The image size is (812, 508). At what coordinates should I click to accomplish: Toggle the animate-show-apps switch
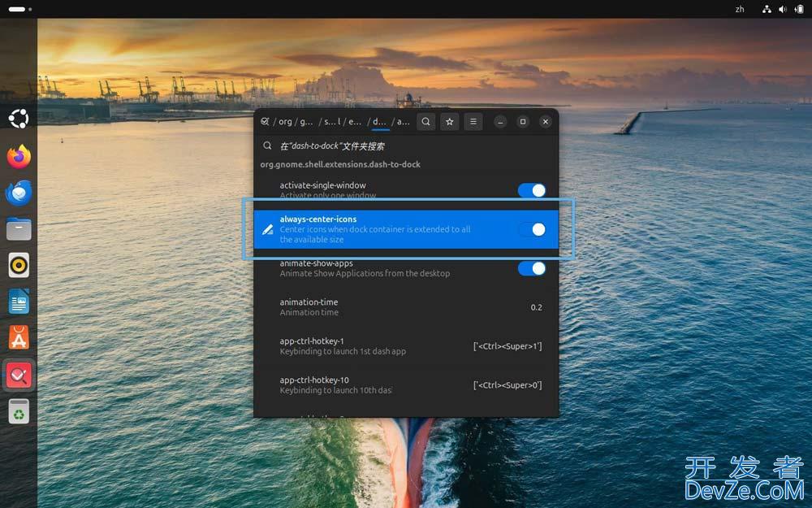tap(532, 268)
